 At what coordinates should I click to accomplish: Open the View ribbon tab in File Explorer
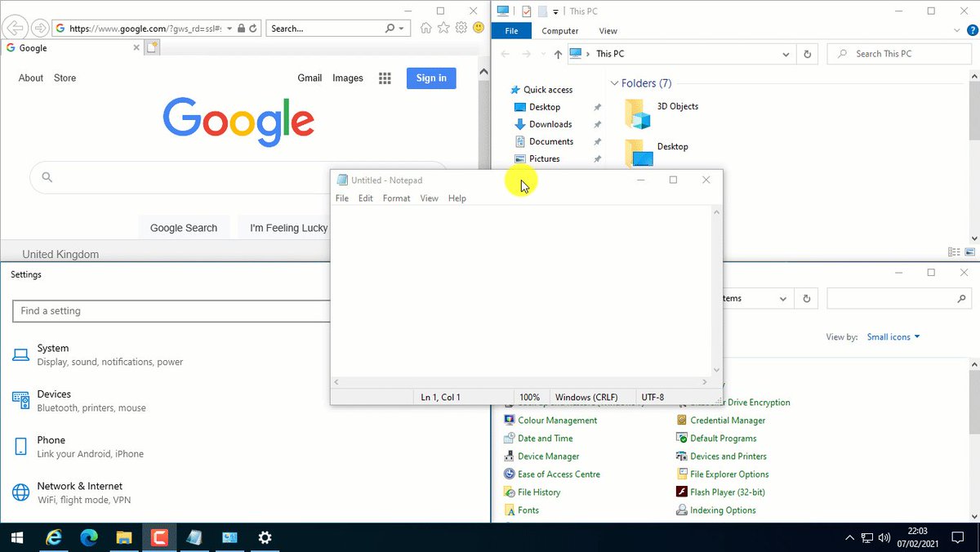[x=608, y=31]
